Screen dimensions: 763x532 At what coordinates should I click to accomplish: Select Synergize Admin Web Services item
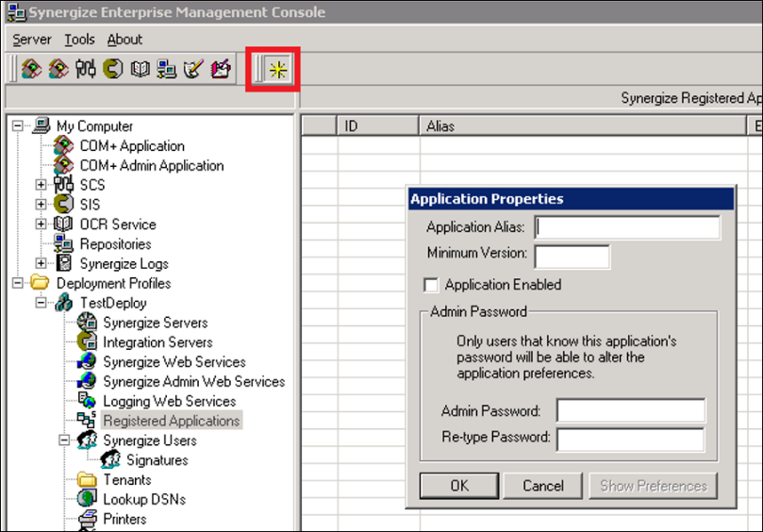tap(193, 382)
